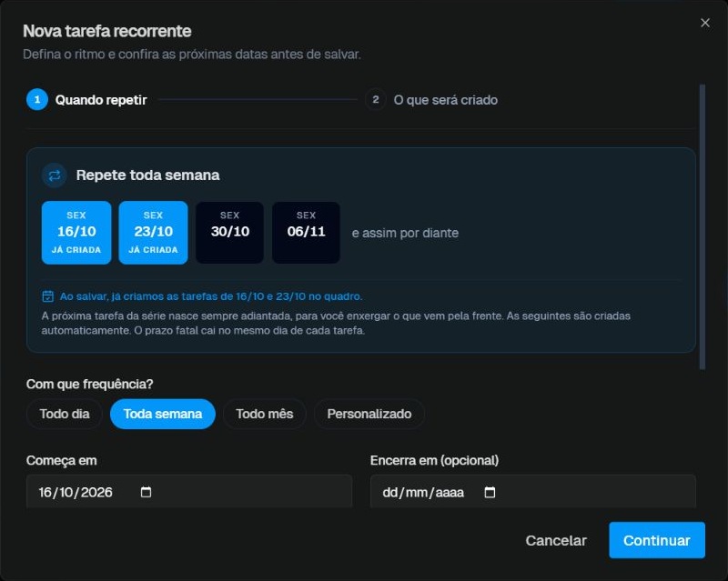Image resolution: width=728 pixels, height=581 pixels.
Task: Click the 'Repete toda semana' heading
Action: pyautogui.click(x=147, y=175)
